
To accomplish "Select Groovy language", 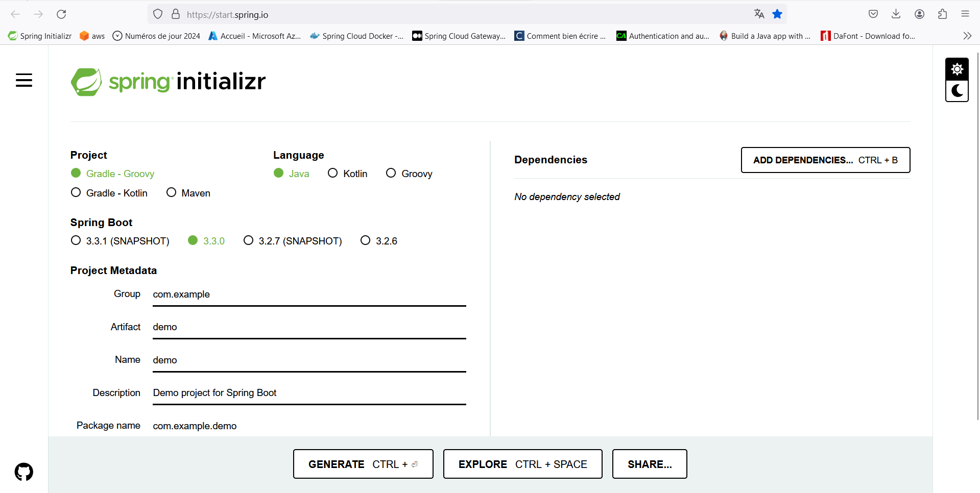I will click(409, 174).
